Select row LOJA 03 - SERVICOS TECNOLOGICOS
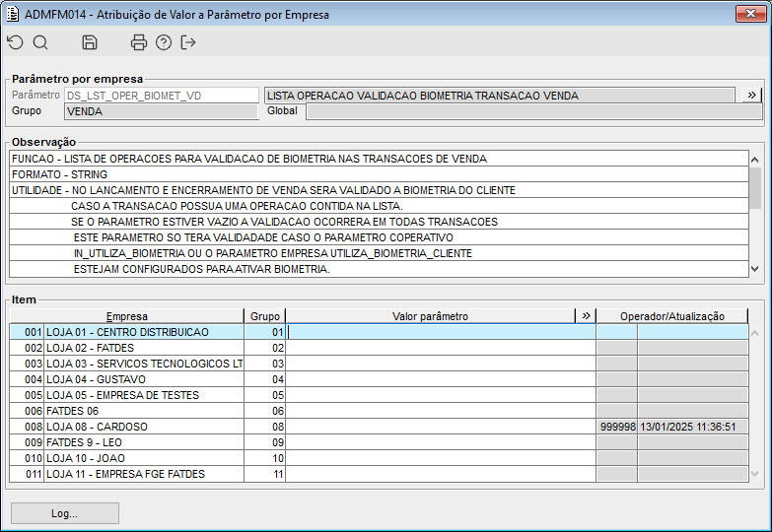 point(380,364)
